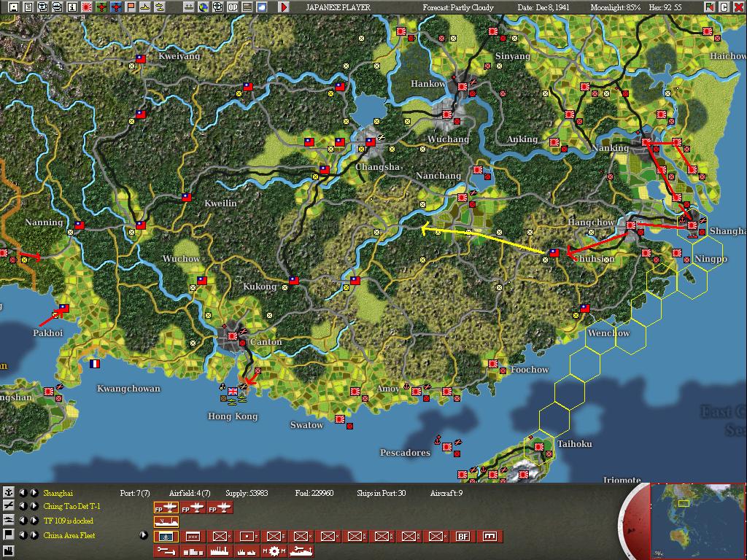Select the 'BF' base force unit icon
The height and width of the screenshot is (560, 747).
462,537
